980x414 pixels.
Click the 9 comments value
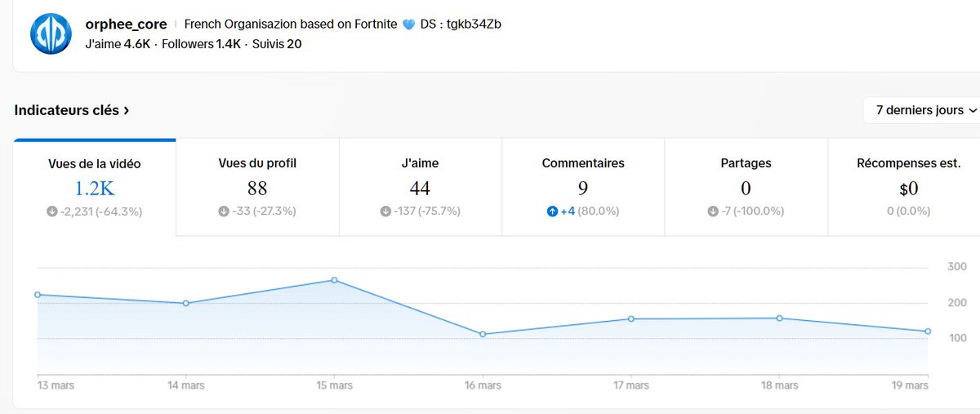[583, 189]
